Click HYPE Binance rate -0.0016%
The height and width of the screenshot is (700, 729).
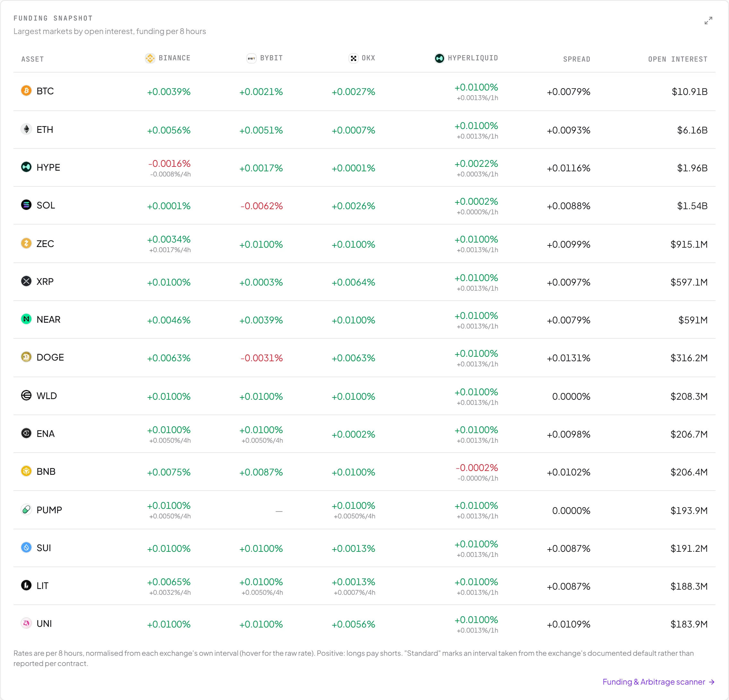[170, 164]
